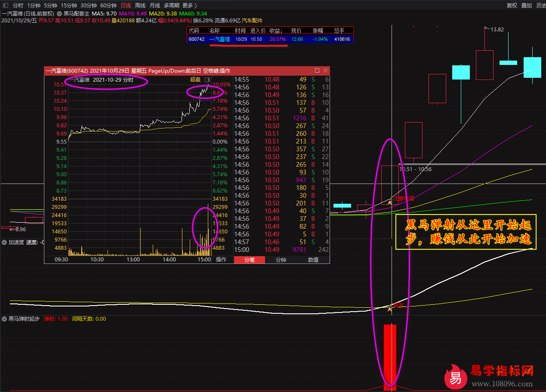Click the panel toggle icon beside 超盘

[207, 80]
